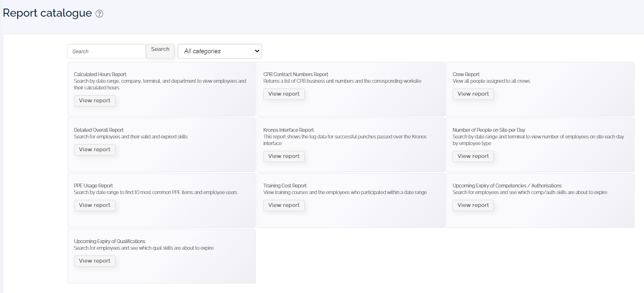
Task: View the PPE Usage Report
Action: 95,205
